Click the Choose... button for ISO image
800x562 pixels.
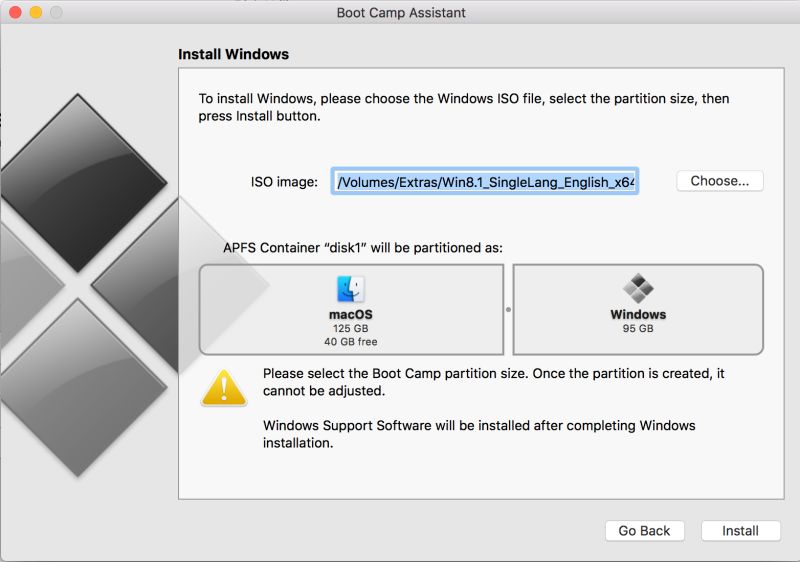coord(719,181)
